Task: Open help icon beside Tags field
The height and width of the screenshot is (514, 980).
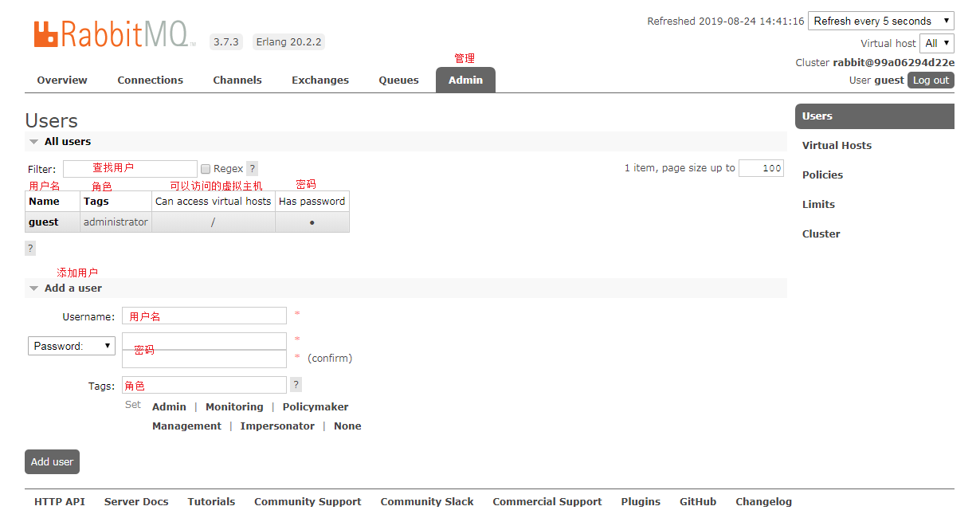Action: tap(296, 385)
